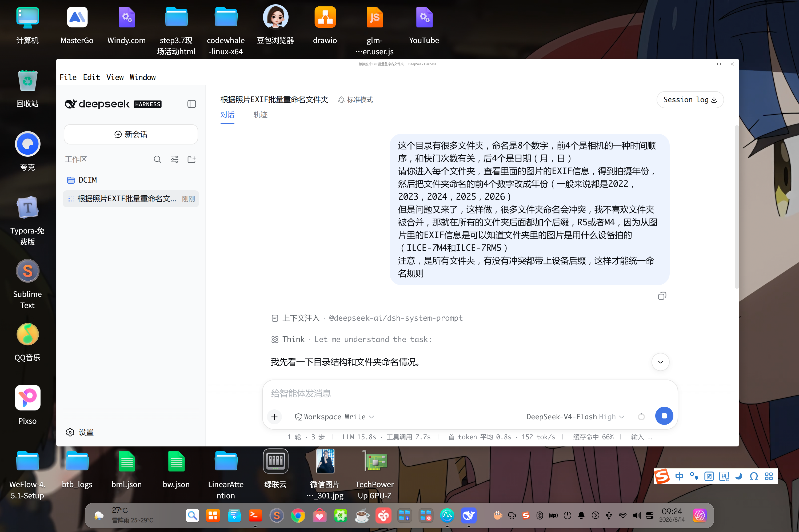Open Sublime Text desktop icon
This screenshot has height=532, width=799.
27,284
